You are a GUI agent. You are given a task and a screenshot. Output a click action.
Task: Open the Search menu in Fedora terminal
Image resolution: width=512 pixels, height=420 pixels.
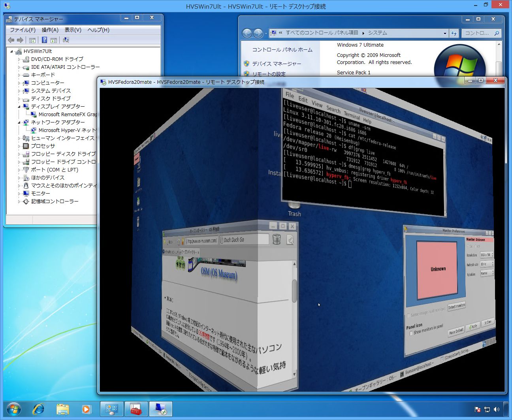coord(333,109)
